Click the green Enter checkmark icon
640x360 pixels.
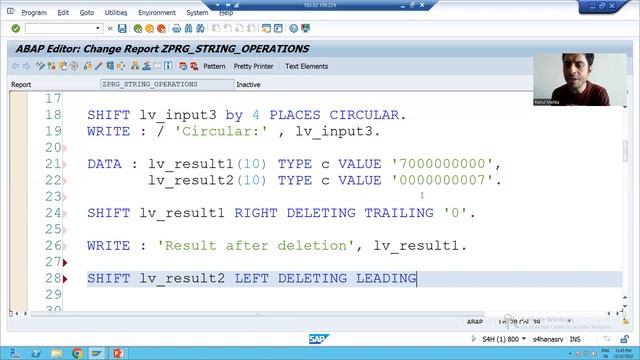coord(16,28)
